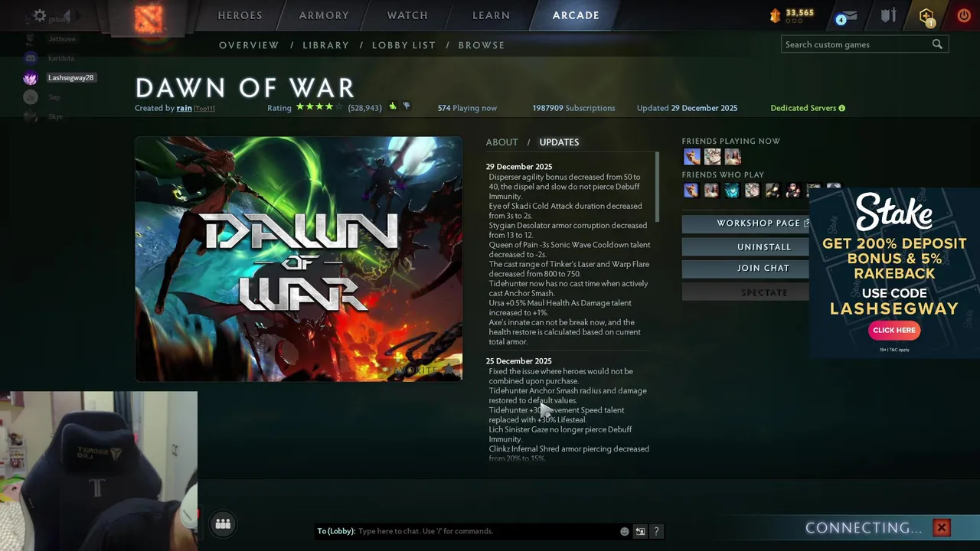Click the search magnifier icon

coord(937,44)
